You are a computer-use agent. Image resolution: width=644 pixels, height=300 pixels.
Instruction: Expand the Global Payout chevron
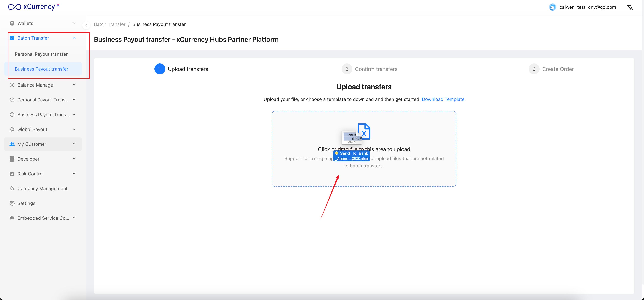[74, 129]
